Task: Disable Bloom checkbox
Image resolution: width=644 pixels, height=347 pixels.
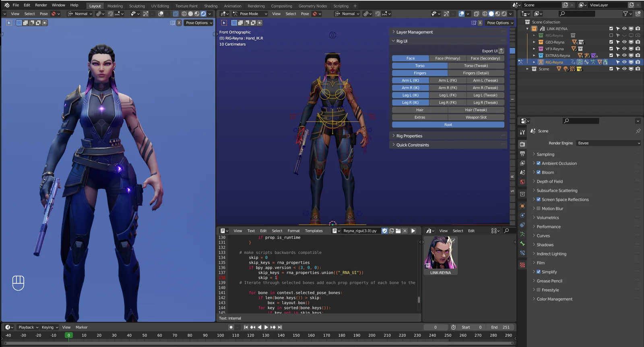Action: tap(539, 172)
